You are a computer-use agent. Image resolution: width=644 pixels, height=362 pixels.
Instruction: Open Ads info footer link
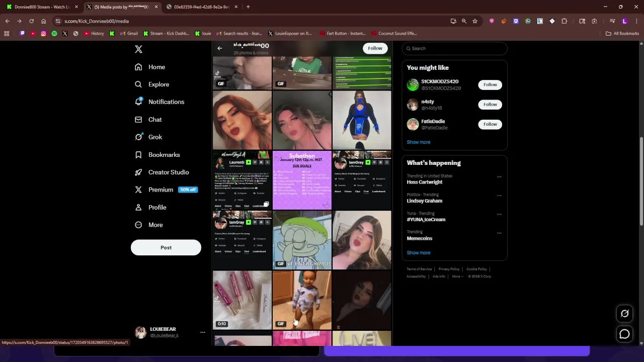(x=439, y=277)
